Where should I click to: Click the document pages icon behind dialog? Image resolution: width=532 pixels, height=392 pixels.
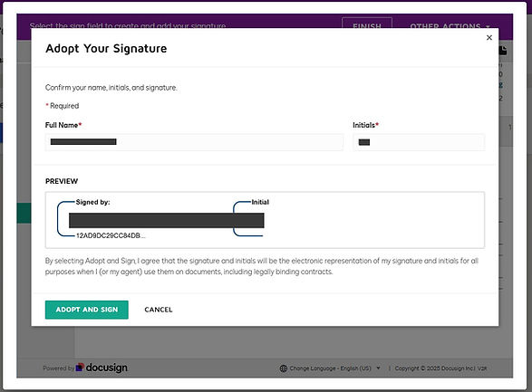[x=503, y=51]
